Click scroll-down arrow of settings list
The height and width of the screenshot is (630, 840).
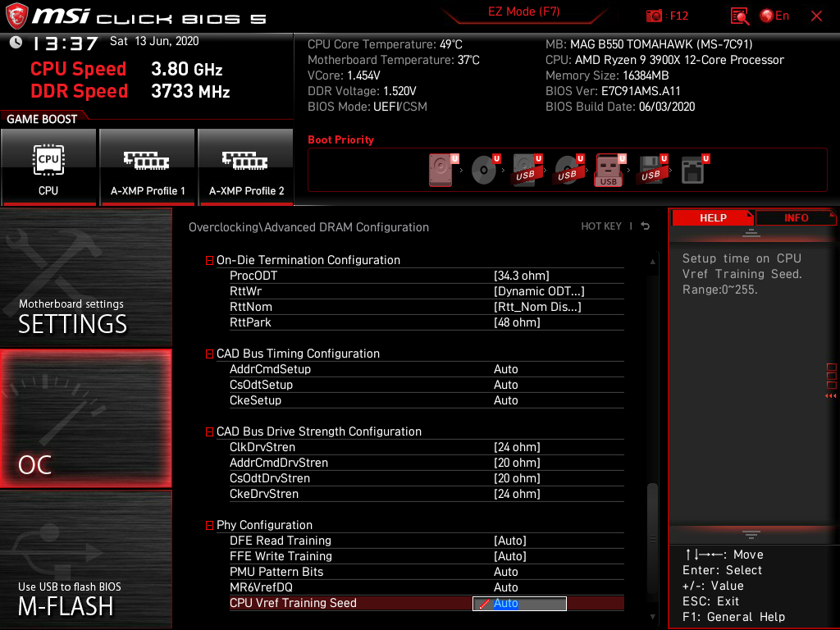[652, 617]
